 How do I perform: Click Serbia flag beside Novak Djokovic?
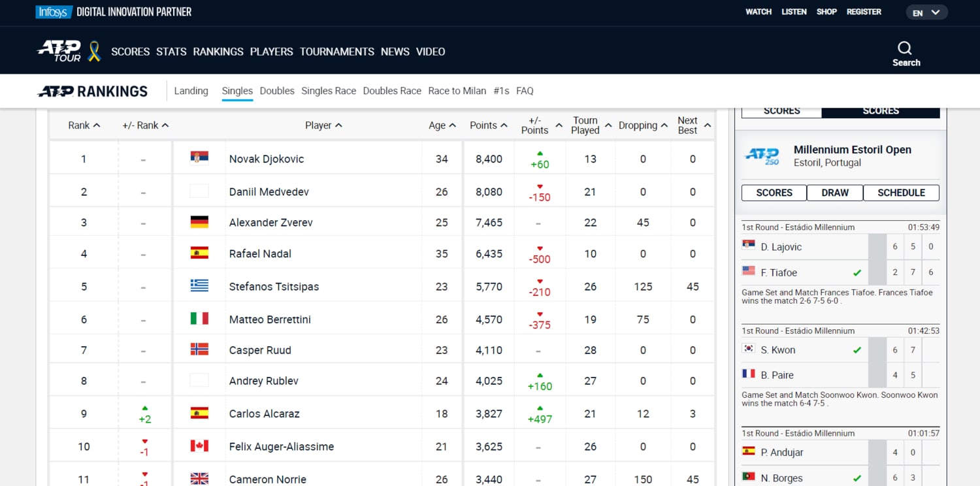tap(199, 157)
